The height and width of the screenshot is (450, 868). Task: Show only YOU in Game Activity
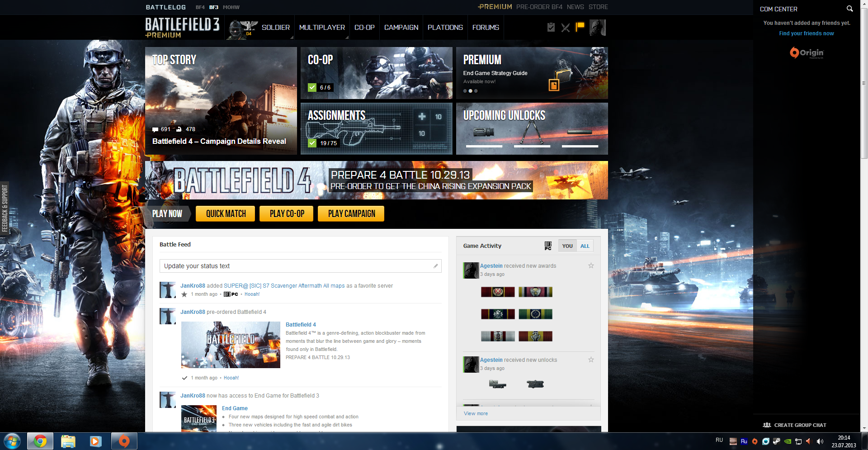(567, 246)
